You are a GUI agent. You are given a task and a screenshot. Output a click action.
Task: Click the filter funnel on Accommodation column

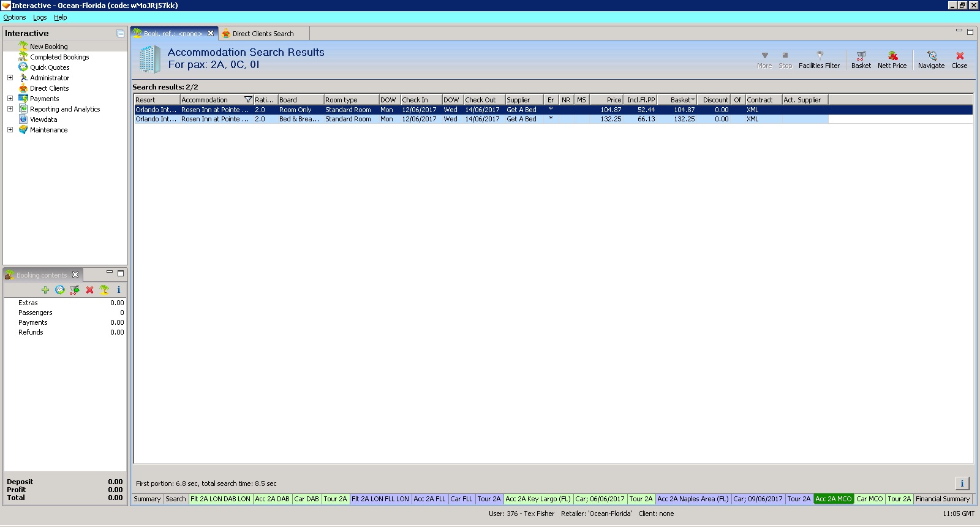[248, 100]
